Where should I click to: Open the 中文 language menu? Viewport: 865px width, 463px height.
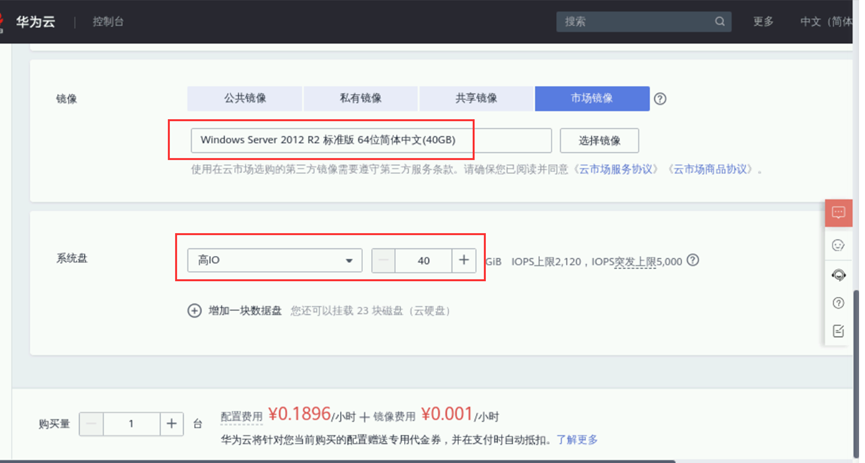pos(827,22)
